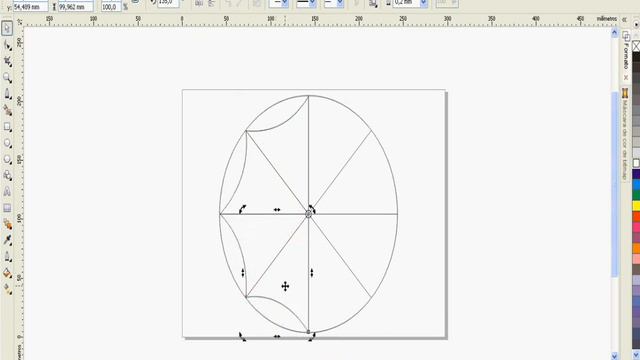Pick the white swatch in the palette
The width and height of the screenshot is (640, 360).
[636, 163]
